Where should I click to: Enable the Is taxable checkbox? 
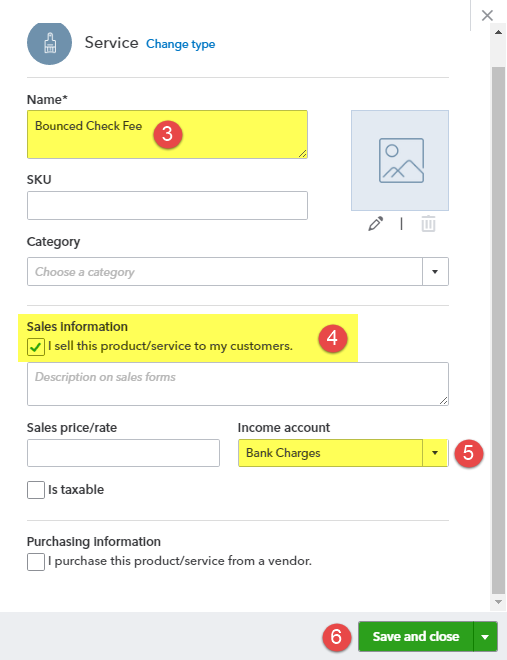point(36,490)
